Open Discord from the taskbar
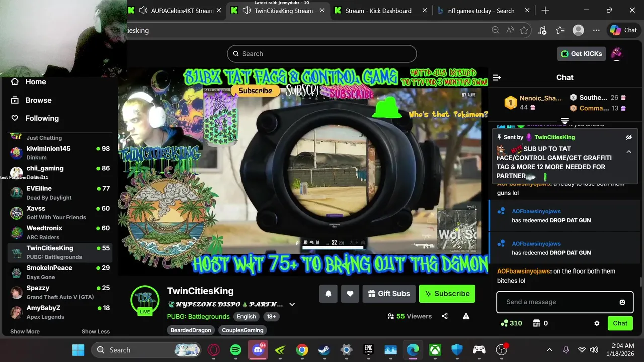 [258, 350]
